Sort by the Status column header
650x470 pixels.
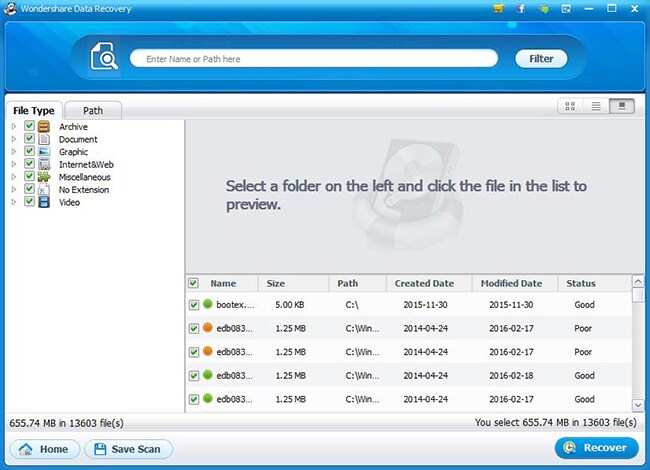[x=594, y=283]
